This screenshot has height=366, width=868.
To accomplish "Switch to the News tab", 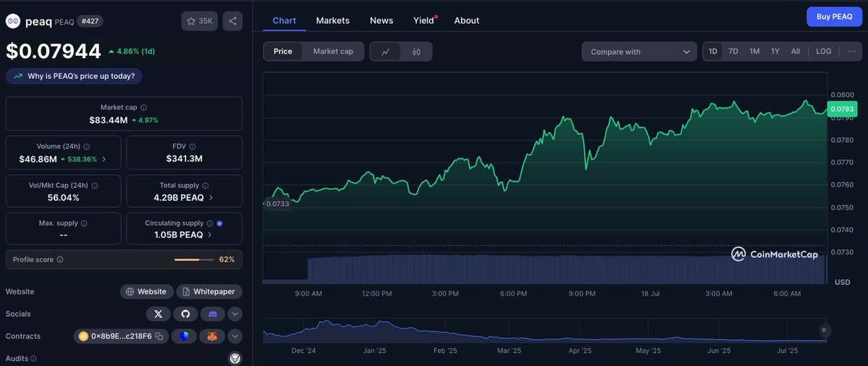I will coord(382,20).
